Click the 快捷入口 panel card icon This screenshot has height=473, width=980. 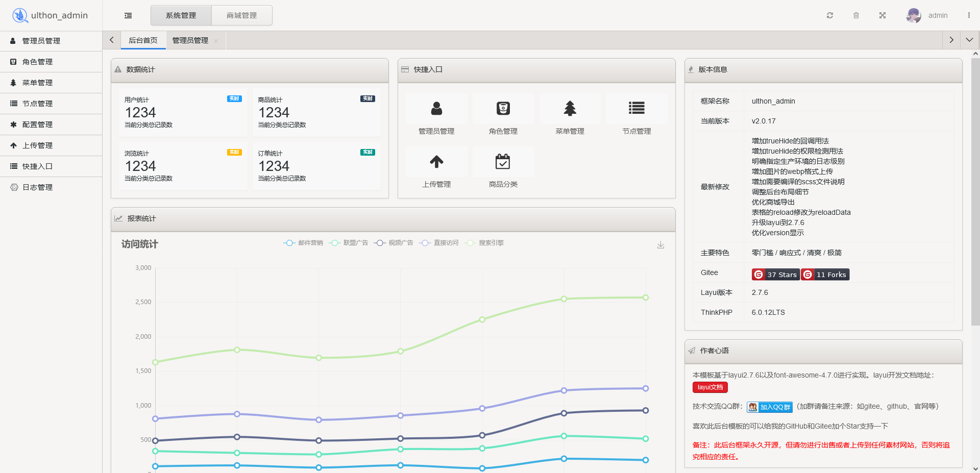point(405,69)
